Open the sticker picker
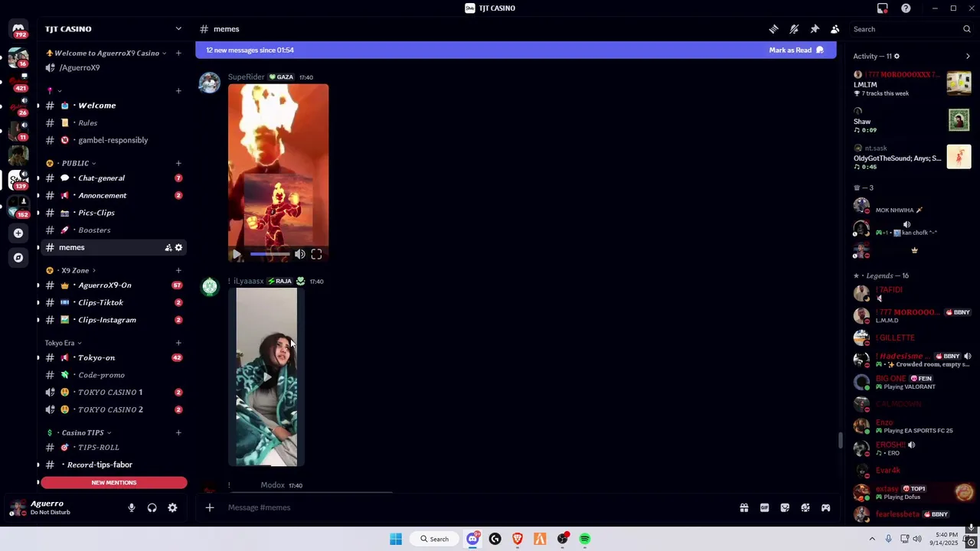Screen dimensions: 980x551 click(x=785, y=507)
